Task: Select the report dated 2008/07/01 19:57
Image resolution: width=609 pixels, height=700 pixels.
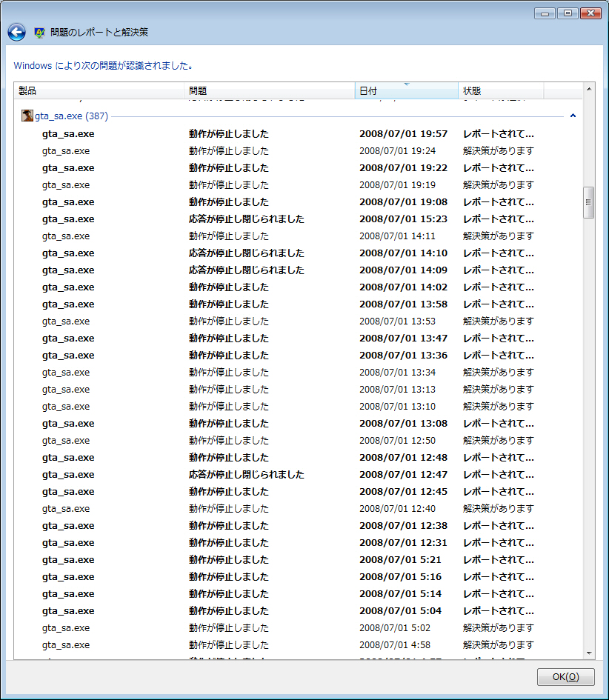Action: click(x=403, y=134)
